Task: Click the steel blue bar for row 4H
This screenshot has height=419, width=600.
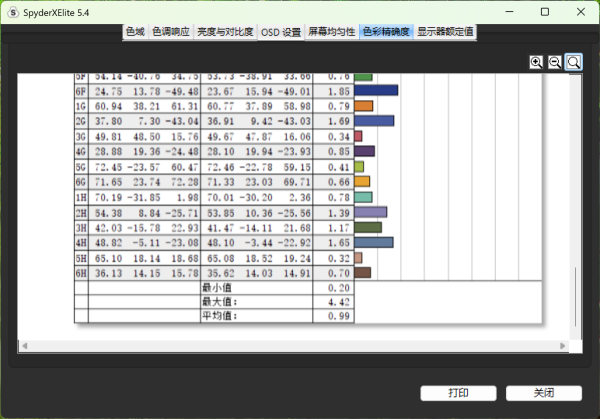Action: (x=373, y=242)
